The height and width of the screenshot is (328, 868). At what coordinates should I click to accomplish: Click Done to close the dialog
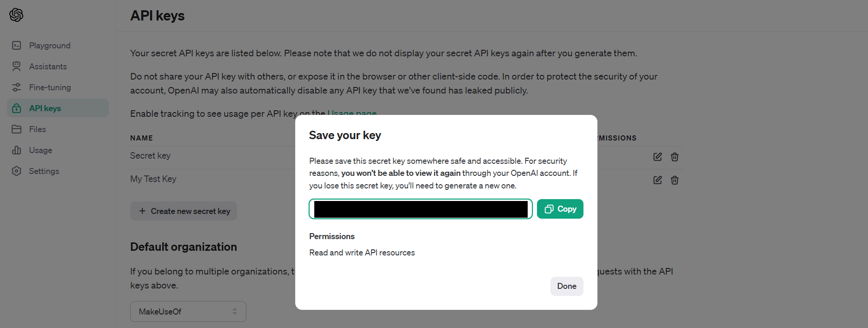566,286
